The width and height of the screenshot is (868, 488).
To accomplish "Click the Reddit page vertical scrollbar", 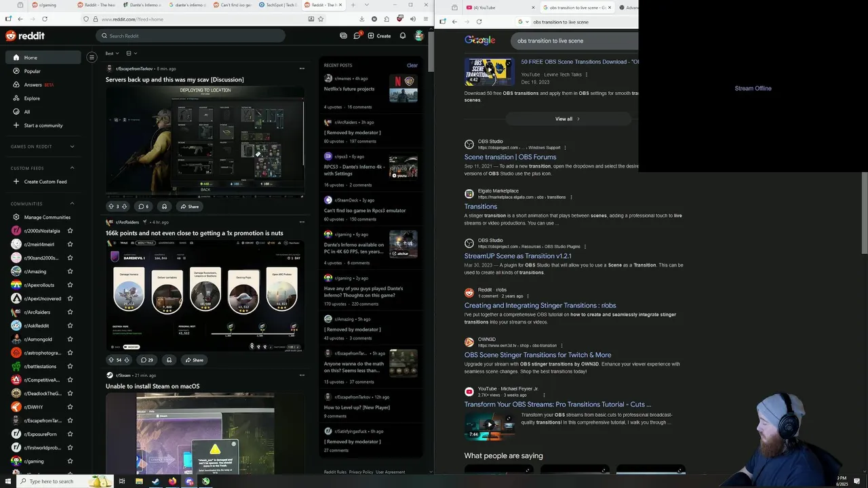I will point(431,51).
